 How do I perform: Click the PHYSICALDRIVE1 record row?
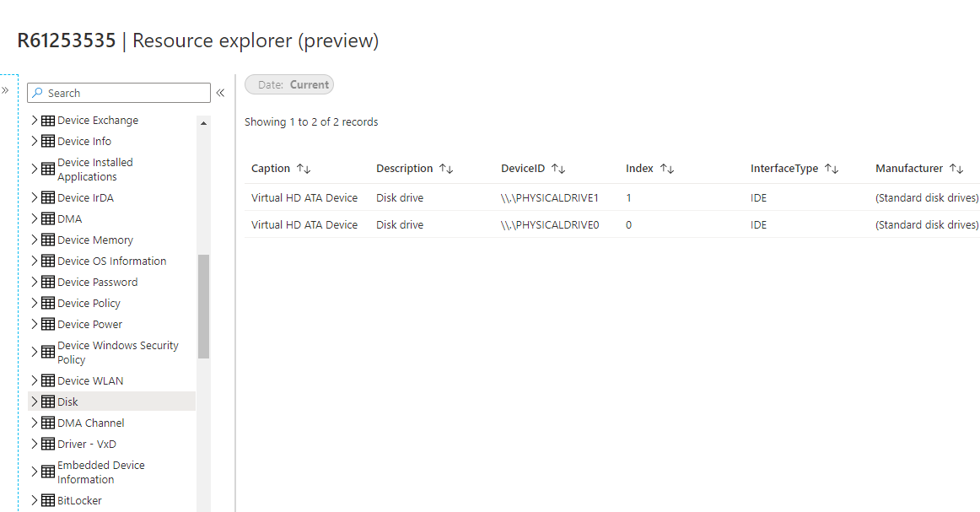612,197
